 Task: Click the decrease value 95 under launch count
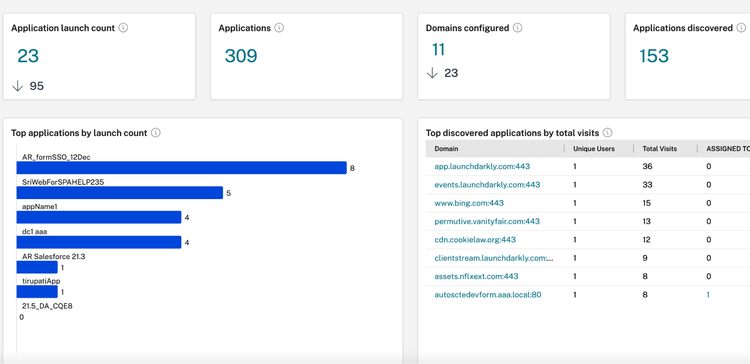click(x=37, y=86)
